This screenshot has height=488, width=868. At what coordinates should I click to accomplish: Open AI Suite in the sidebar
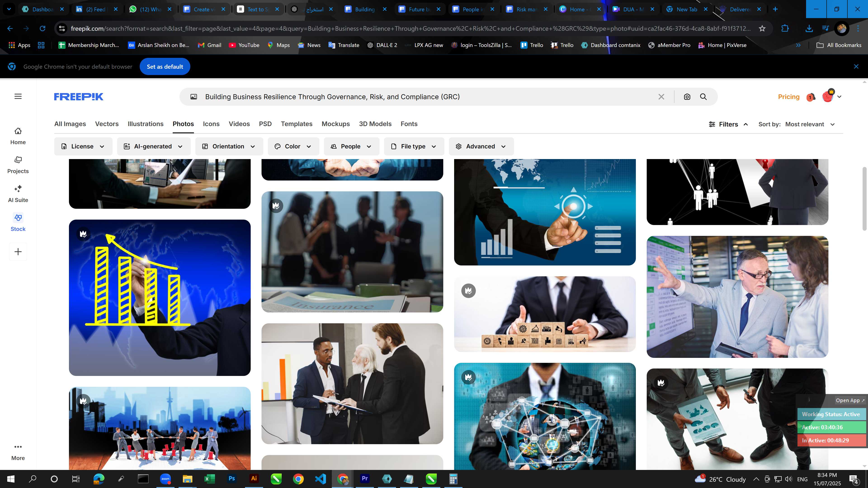pos(18,194)
